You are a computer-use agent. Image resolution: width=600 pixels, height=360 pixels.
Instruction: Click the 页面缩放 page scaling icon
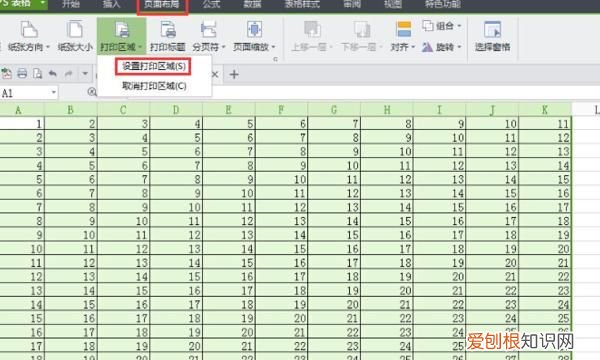[254, 30]
